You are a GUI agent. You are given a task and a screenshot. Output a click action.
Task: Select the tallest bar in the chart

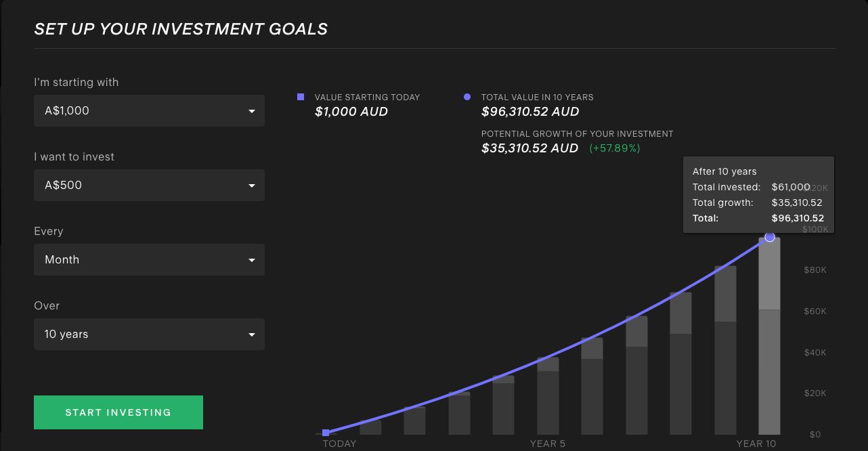click(x=769, y=339)
